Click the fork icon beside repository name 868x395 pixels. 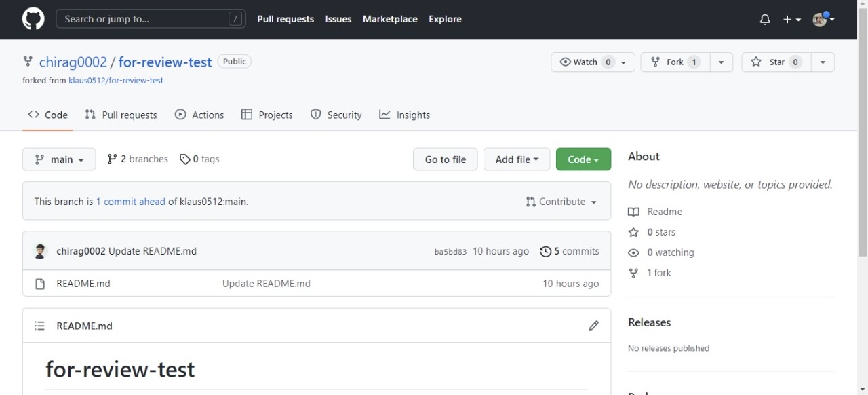28,62
